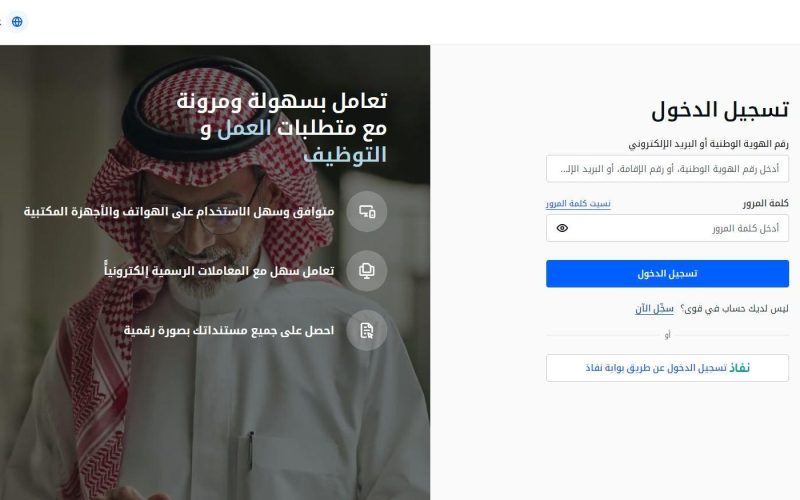
Task: Click the تسجيل الدخول page heading
Action: 720,110
